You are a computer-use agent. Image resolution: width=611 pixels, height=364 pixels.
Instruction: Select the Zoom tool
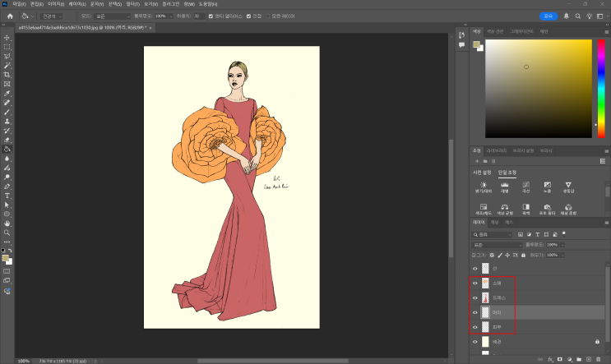click(7, 233)
